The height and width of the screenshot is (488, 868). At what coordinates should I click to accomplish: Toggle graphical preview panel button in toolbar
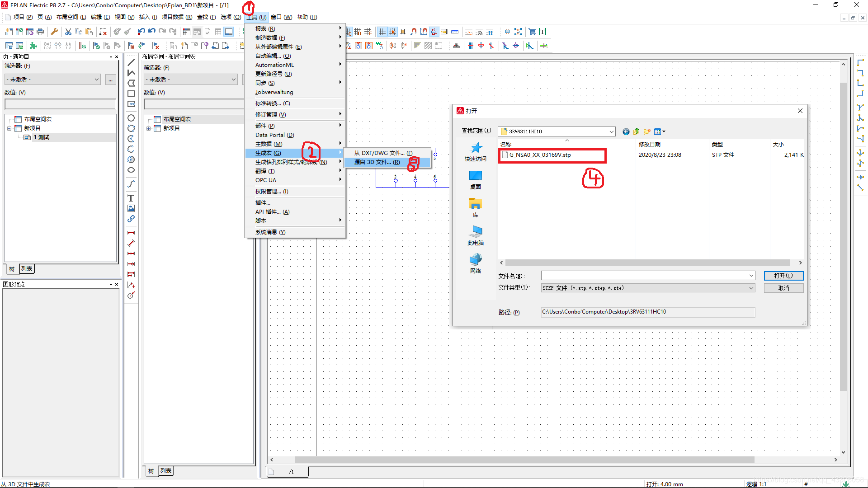click(x=229, y=32)
